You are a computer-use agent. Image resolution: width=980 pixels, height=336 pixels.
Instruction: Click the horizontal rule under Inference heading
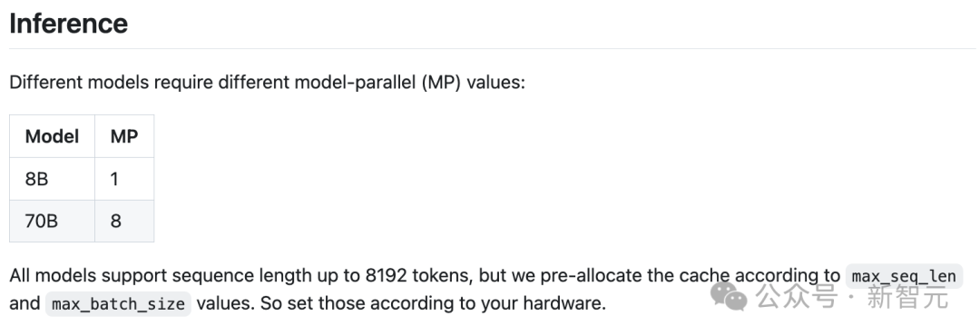(492, 48)
